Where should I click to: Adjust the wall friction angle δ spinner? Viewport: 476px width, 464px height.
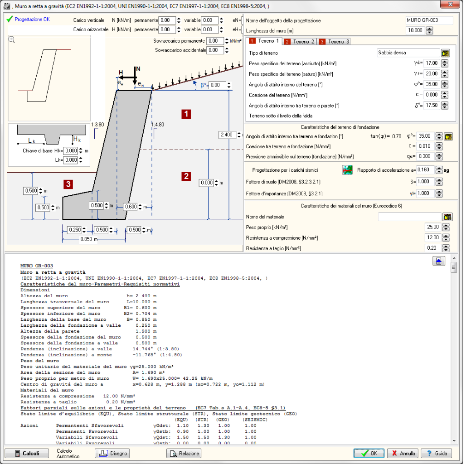pyautogui.click(x=445, y=106)
